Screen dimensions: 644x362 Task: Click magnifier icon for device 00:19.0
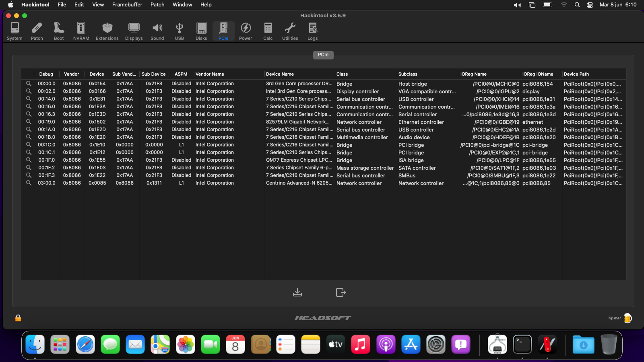(29, 122)
